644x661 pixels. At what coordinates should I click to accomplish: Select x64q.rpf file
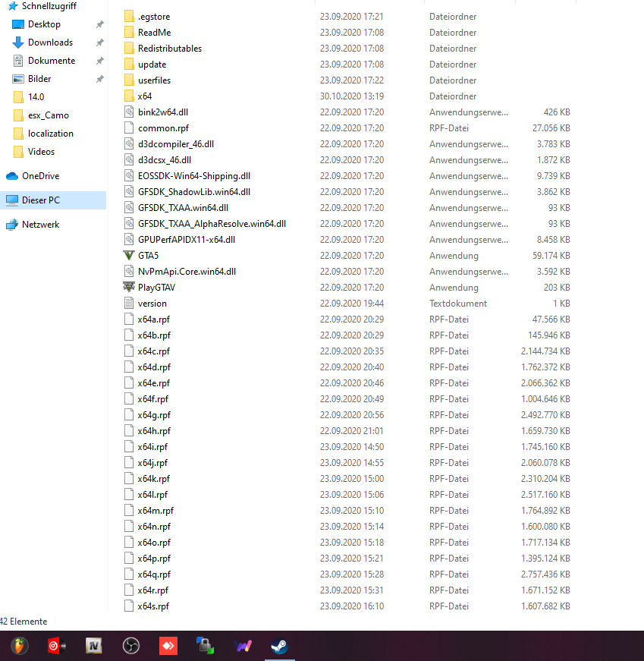[154, 574]
